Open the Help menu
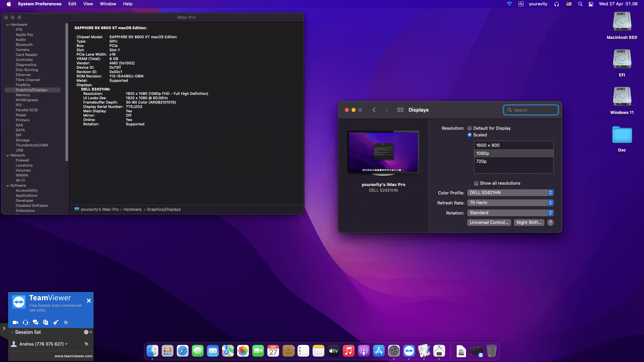The width and height of the screenshot is (644, 362). (x=128, y=4)
